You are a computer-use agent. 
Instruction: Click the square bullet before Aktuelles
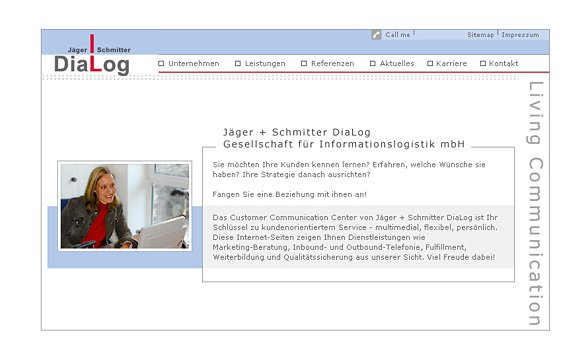click(x=373, y=63)
